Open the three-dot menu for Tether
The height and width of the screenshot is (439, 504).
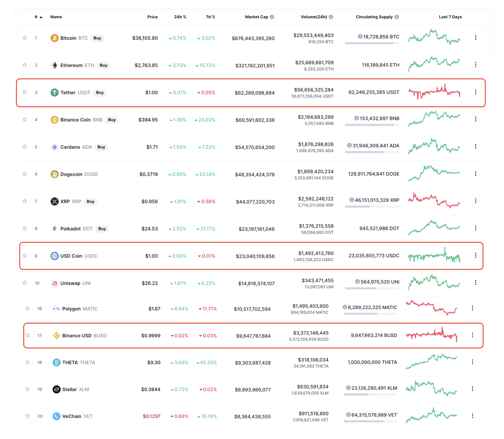(476, 92)
